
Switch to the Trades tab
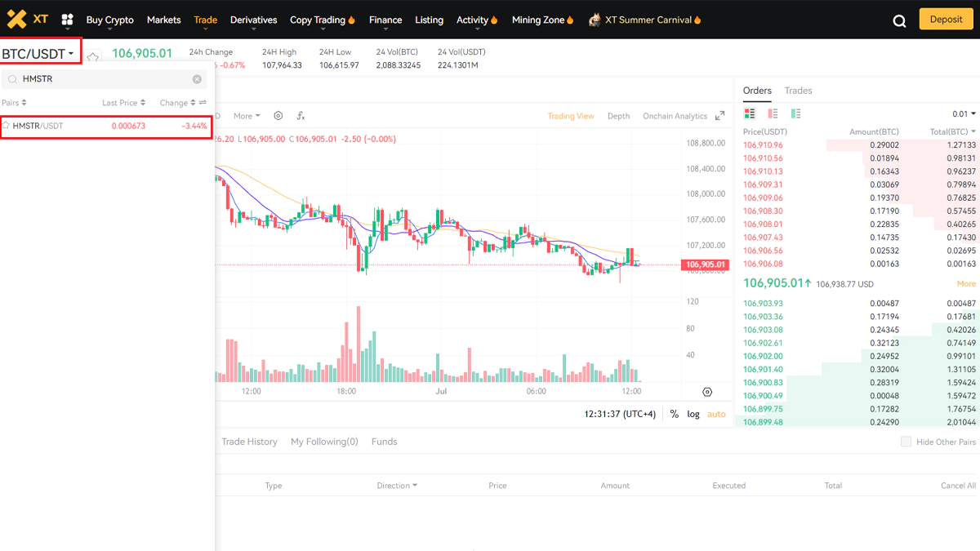click(798, 91)
